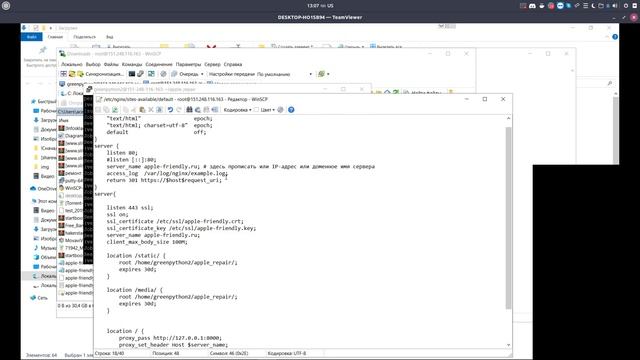Click the PuTTY open icon in WinSCP toolbar

tap(140, 74)
